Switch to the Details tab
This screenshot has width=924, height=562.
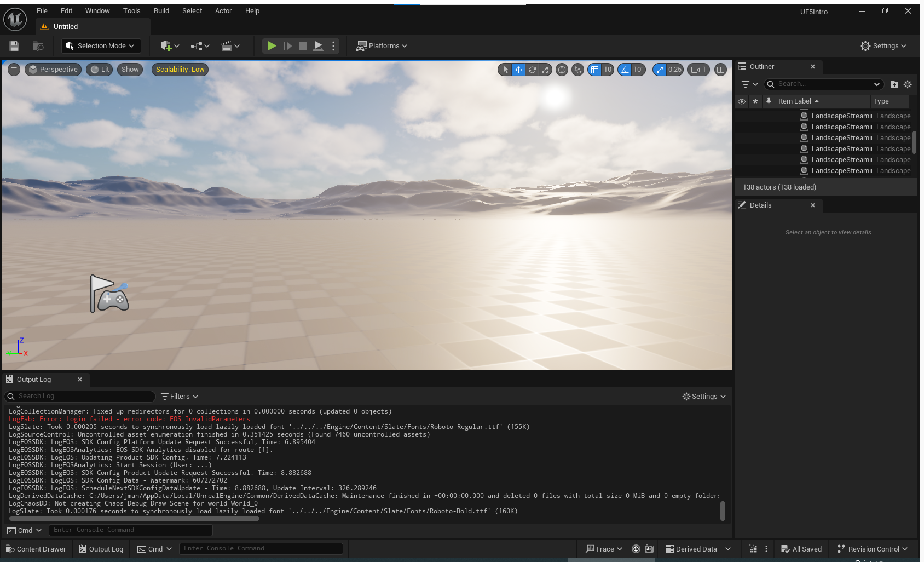click(x=777, y=205)
